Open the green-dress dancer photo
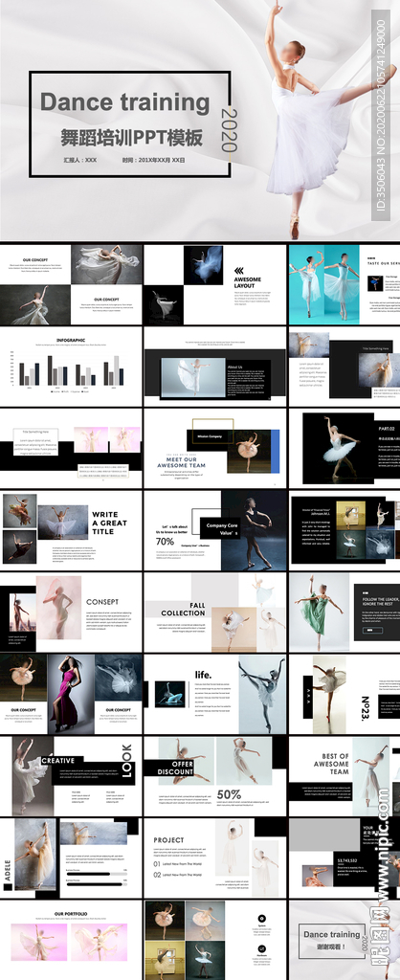 tap(319, 612)
